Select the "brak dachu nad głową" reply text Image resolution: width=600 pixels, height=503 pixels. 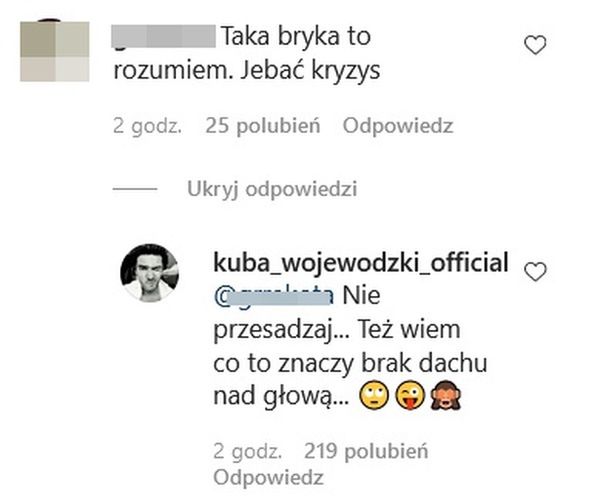[x=350, y=379]
